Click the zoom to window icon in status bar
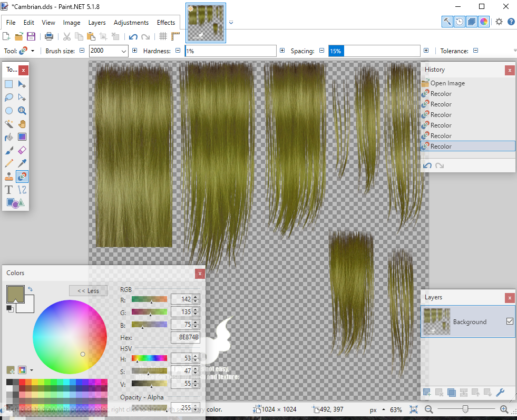This screenshot has height=420, width=517. [x=414, y=409]
